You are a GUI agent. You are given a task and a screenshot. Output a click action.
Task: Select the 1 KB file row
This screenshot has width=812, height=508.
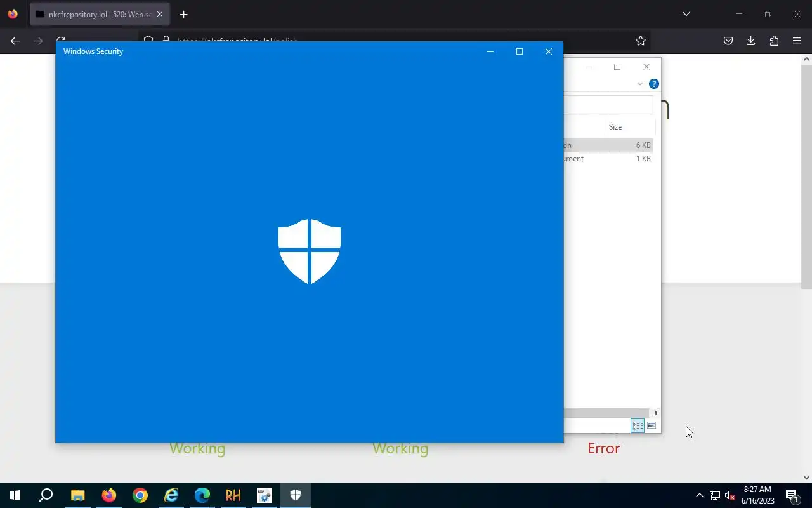click(608, 159)
